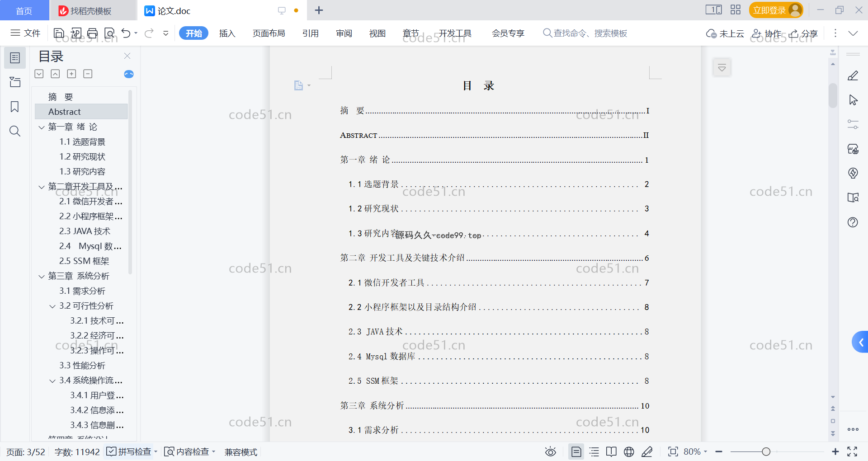
Task: Open the 内容检查 dropdown
Action: (214, 452)
